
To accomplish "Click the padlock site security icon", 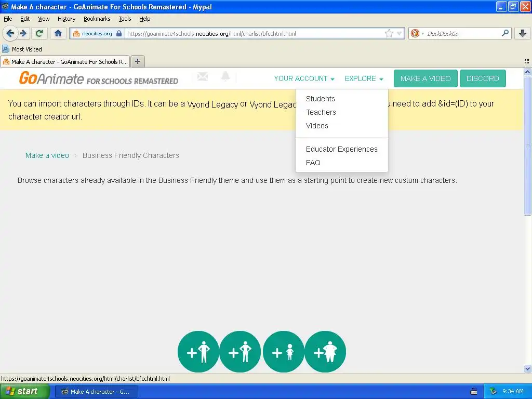I will [x=119, y=33].
